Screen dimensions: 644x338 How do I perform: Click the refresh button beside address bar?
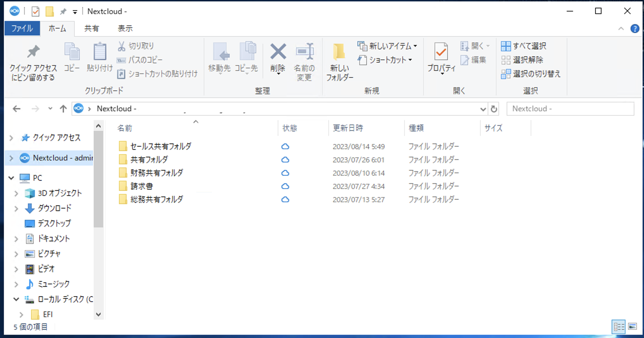click(x=494, y=109)
